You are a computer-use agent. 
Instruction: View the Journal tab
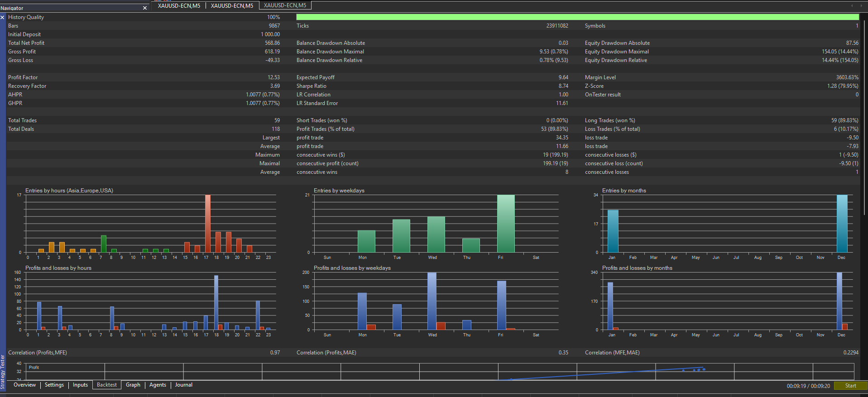[x=184, y=385]
